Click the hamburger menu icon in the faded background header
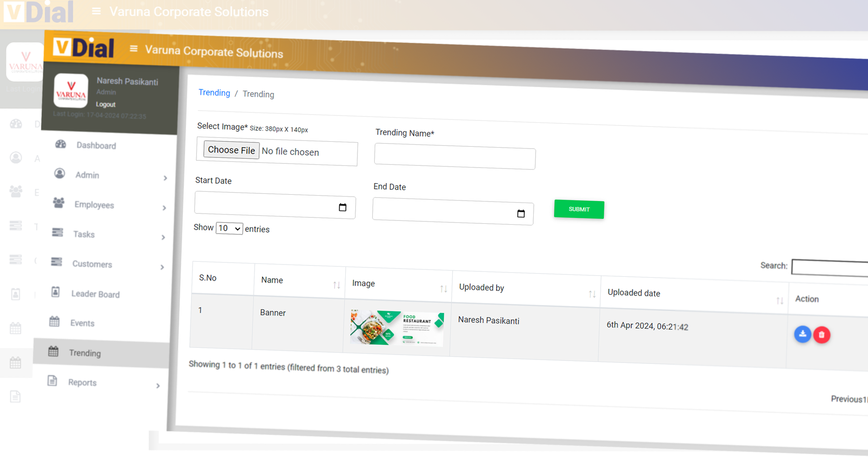This screenshot has height=457, width=868. click(96, 11)
